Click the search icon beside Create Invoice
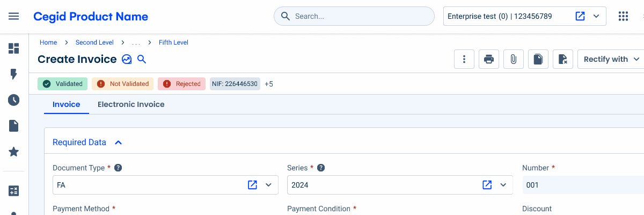 pos(142,59)
